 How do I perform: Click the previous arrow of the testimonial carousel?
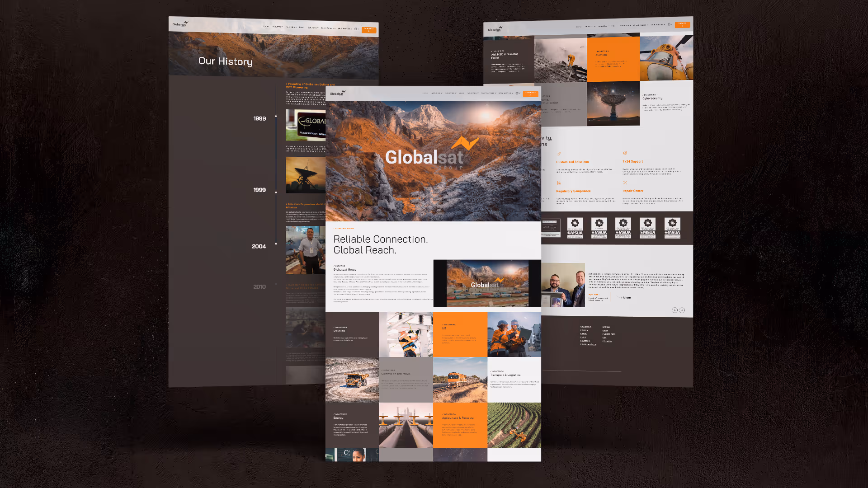click(675, 310)
